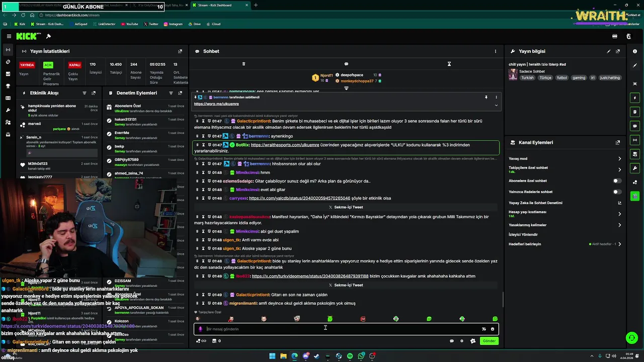Image resolution: width=644 pixels, height=362 pixels.
Task: Pop out the Yayın İstatistikleri panel
Action: click(180, 51)
